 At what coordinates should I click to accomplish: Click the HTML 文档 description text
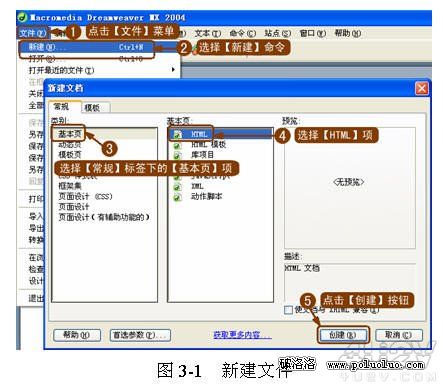(302, 268)
